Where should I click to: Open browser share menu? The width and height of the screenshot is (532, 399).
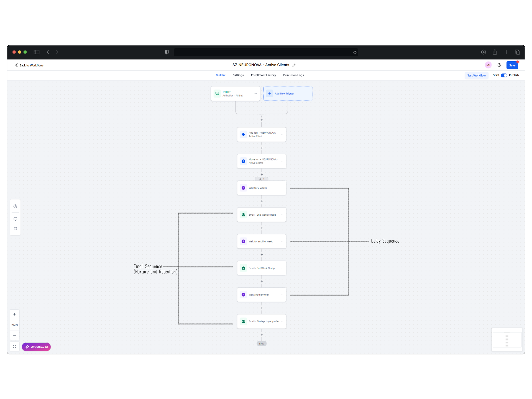pos(495,52)
